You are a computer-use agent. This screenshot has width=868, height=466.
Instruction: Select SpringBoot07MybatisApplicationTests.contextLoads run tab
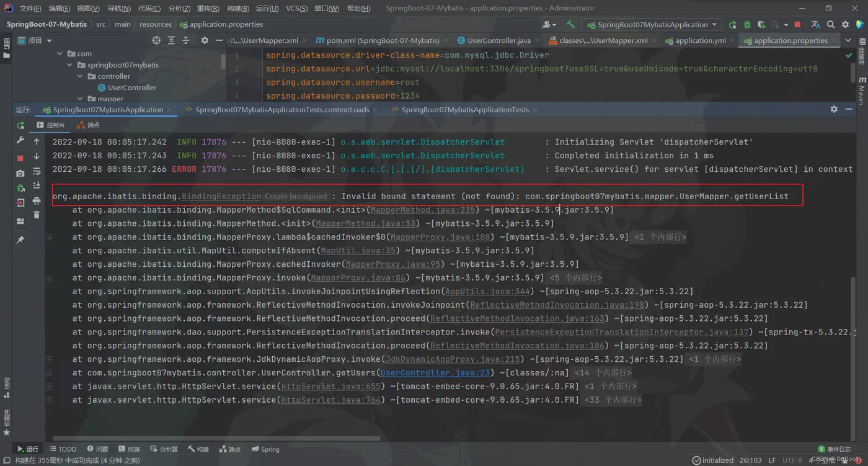(282, 110)
